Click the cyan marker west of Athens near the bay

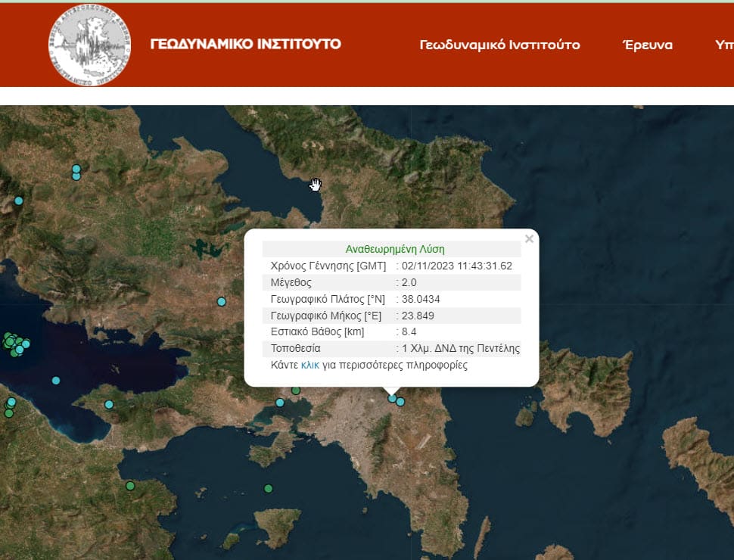point(280,403)
